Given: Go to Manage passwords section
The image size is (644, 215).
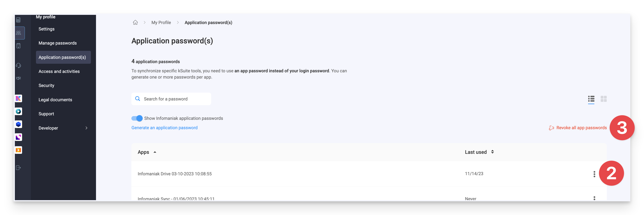Looking at the screenshot, I should [57, 43].
